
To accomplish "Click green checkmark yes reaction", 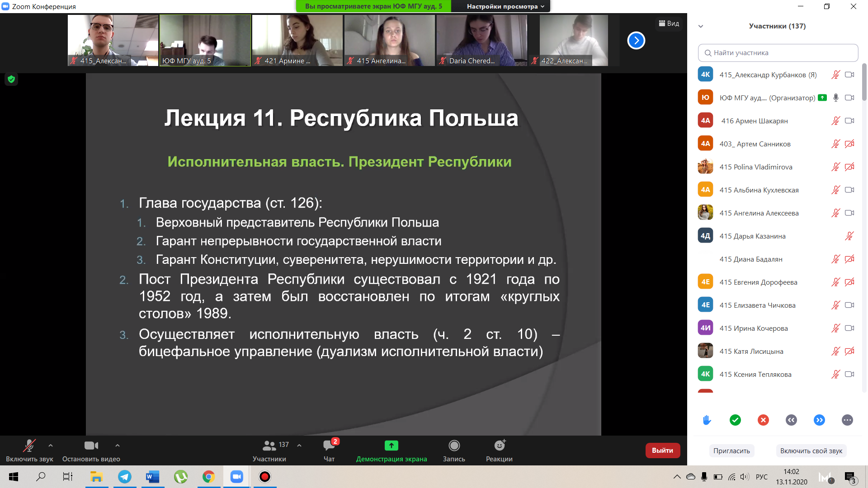I will [x=735, y=420].
